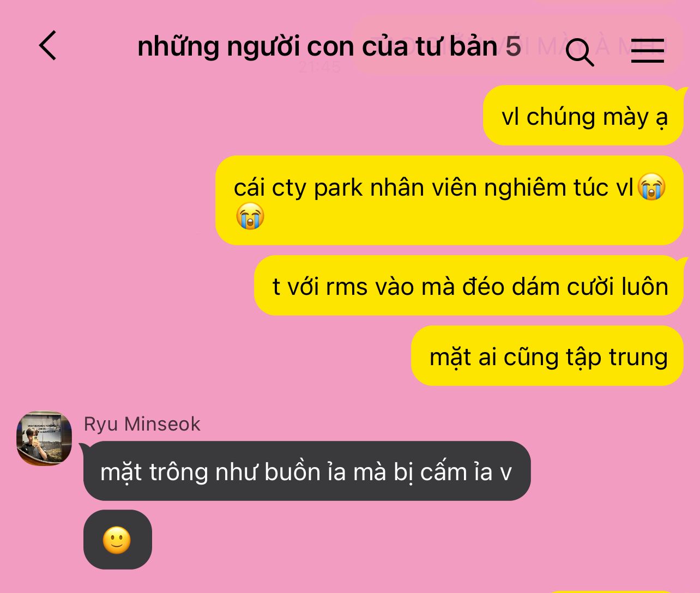Click the chat title 'những người con của tư bản'

[x=317, y=47]
